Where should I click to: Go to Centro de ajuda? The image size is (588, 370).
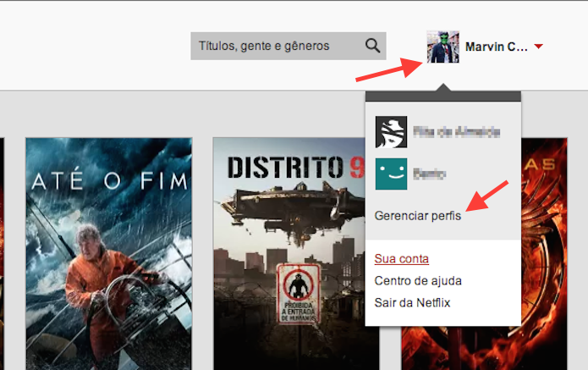(418, 281)
